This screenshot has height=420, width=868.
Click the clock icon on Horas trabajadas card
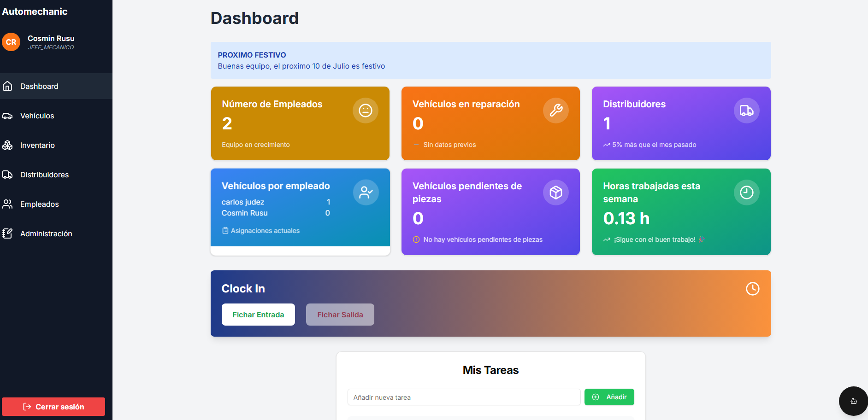pyautogui.click(x=746, y=192)
